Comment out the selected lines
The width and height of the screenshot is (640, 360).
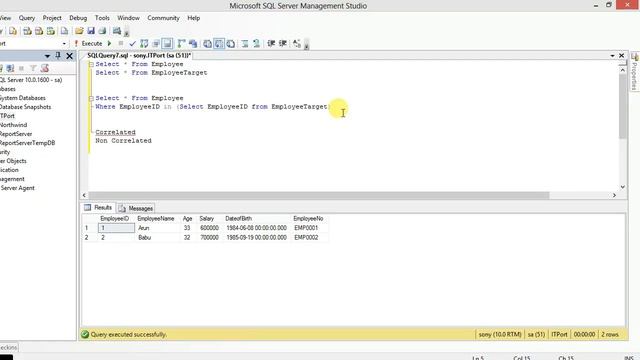244,43
